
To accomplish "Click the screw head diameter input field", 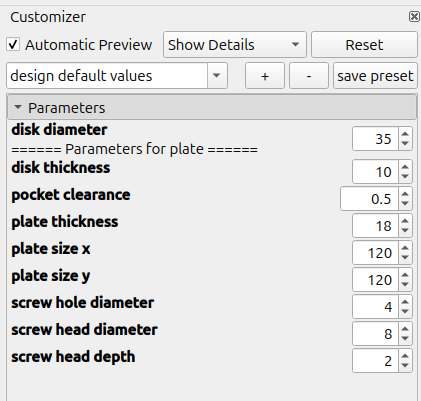I will 375,333.
